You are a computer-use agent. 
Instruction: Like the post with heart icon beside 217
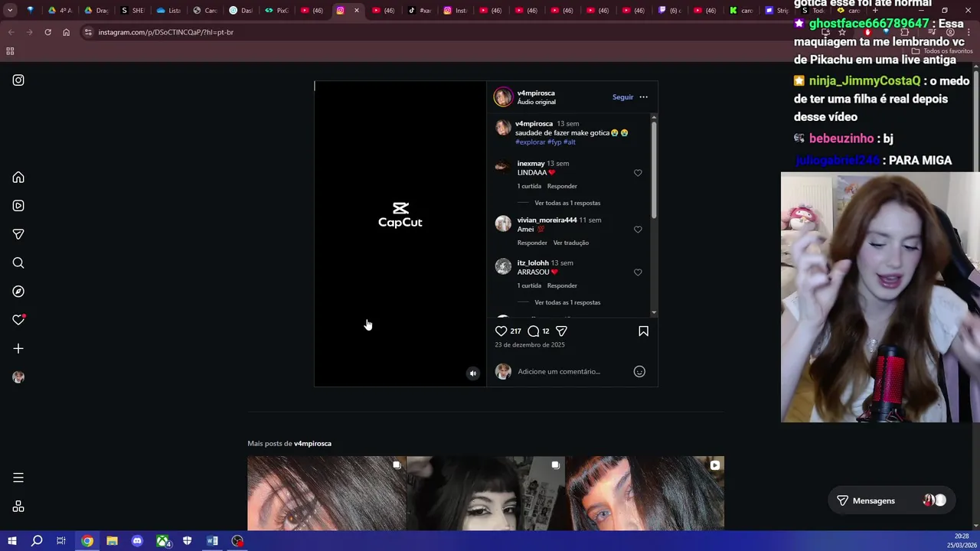pos(501,331)
